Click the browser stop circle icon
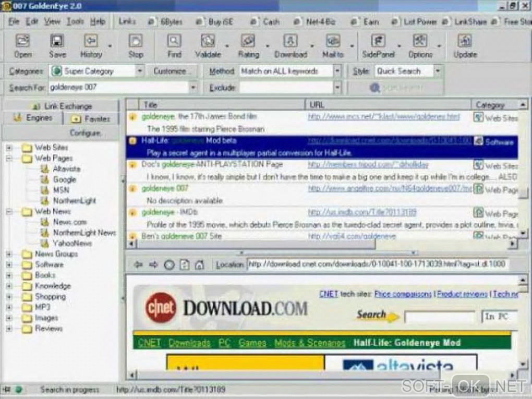The height and width of the screenshot is (399, 532). coord(170,264)
